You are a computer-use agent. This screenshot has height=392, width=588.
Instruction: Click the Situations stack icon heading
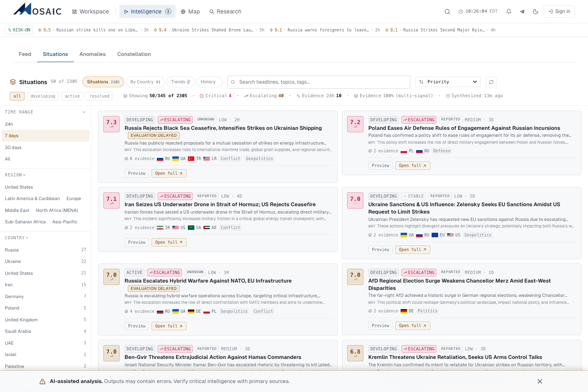(x=13, y=82)
